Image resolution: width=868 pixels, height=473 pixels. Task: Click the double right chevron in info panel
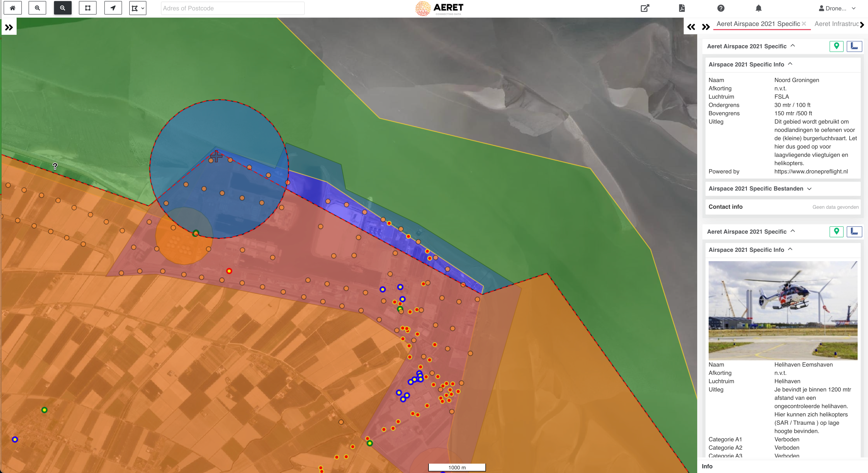(706, 27)
